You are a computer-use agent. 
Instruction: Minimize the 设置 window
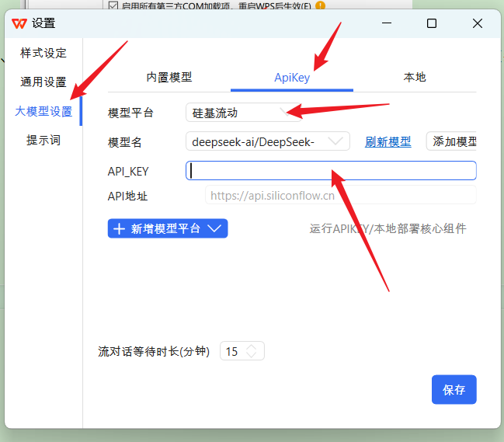[387, 23]
